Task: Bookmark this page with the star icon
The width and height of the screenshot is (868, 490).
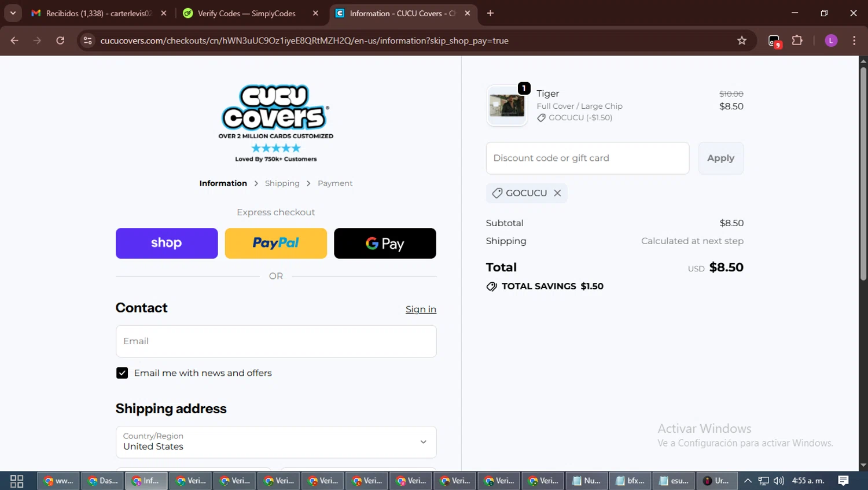Action: click(x=742, y=40)
